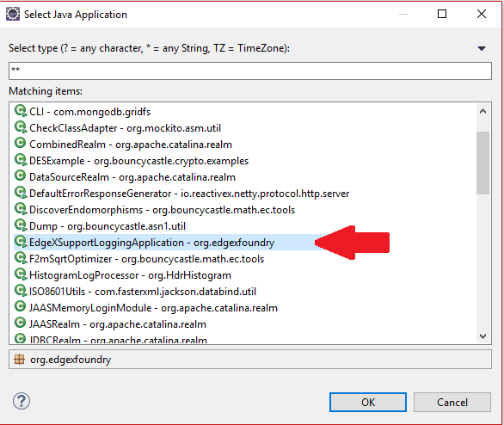Click the scrollbar up arrow
Screen dimensions: 504x425
[x=482, y=112]
